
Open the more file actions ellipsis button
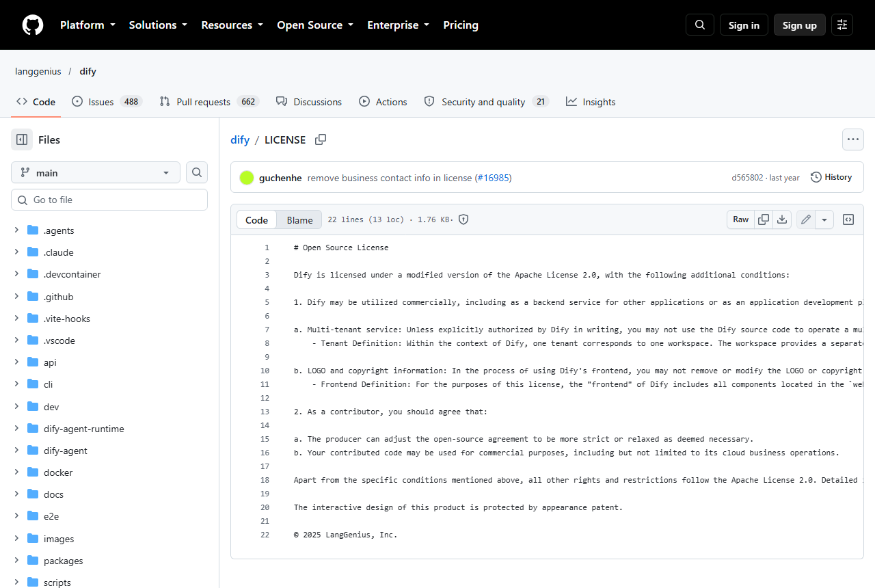click(x=852, y=139)
